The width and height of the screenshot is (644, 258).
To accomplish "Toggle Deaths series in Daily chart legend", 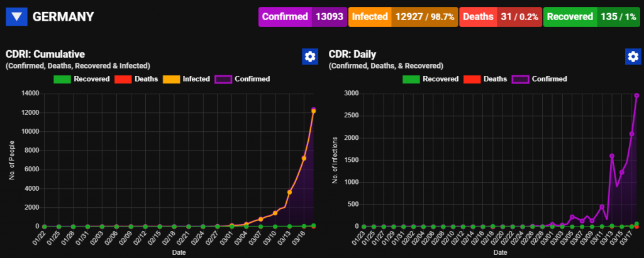I will (485, 78).
